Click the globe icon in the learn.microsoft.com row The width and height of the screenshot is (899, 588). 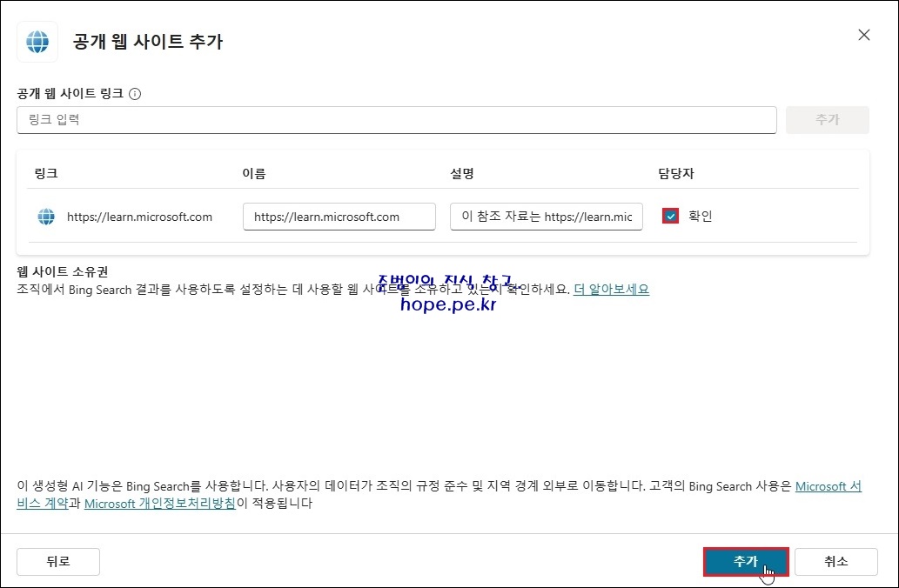point(46,217)
